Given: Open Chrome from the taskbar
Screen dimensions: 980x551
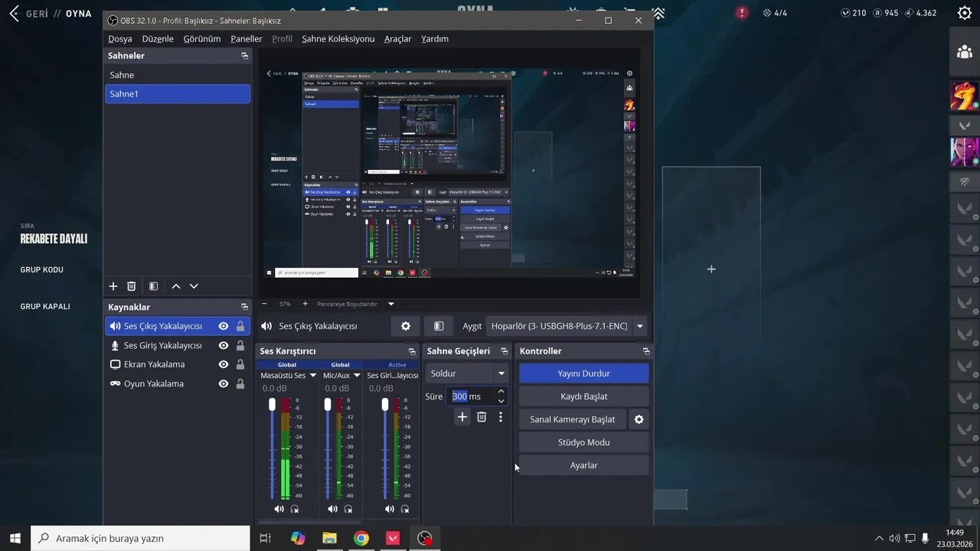Looking at the screenshot, I should (x=361, y=539).
